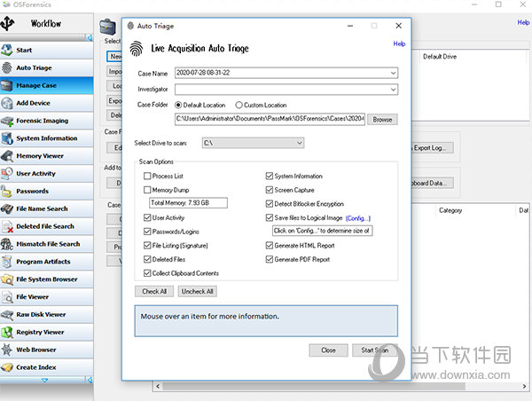Screen dimensions: 532x401
Task: Toggle File Listing (Signature) checkbox
Action: pyautogui.click(x=147, y=246)
